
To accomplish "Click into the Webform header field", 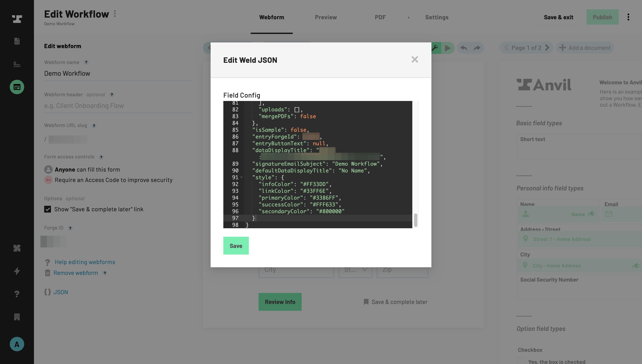I will [118, 106].
